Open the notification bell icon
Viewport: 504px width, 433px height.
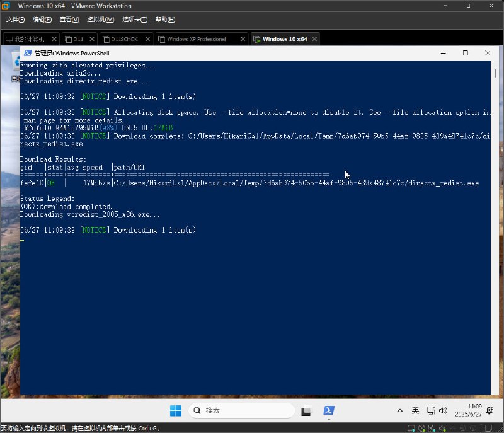(x=490, y=410)
